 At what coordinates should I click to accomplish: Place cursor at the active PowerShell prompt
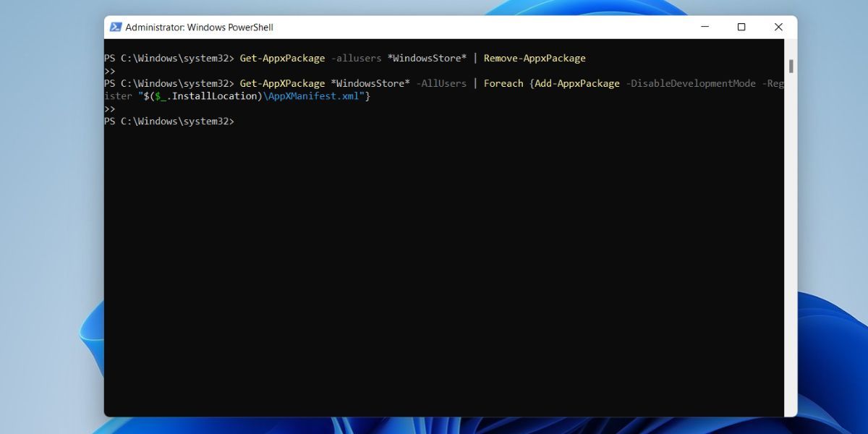(242, 121)
